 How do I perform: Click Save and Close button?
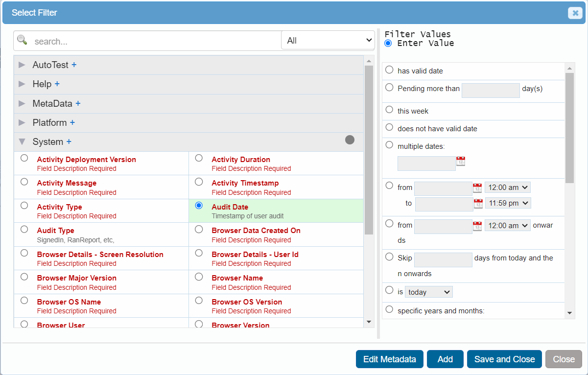coord(504,359)
